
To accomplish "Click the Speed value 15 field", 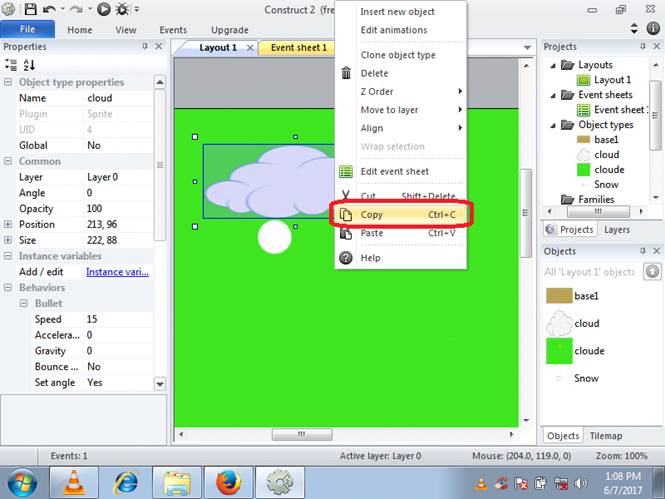I will coord(119,319).
